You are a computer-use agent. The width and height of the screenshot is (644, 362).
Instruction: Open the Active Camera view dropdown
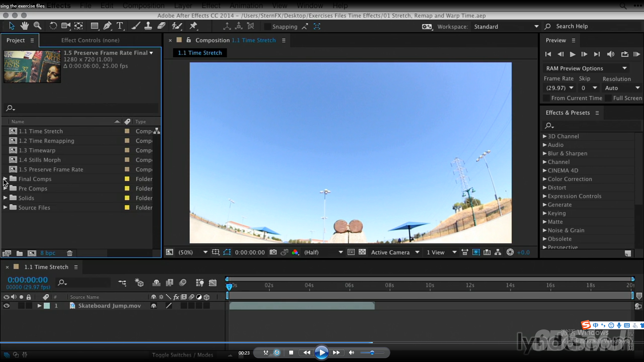coord(395,252)
